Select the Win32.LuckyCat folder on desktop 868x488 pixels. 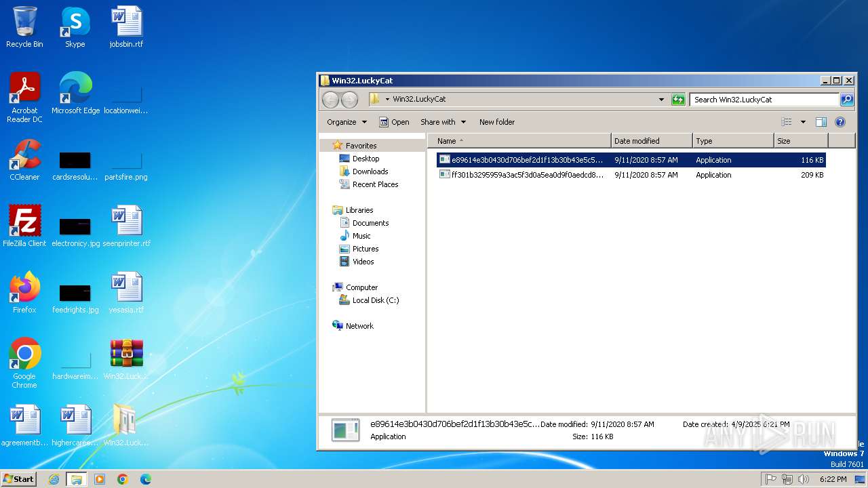tap(126, 425)
